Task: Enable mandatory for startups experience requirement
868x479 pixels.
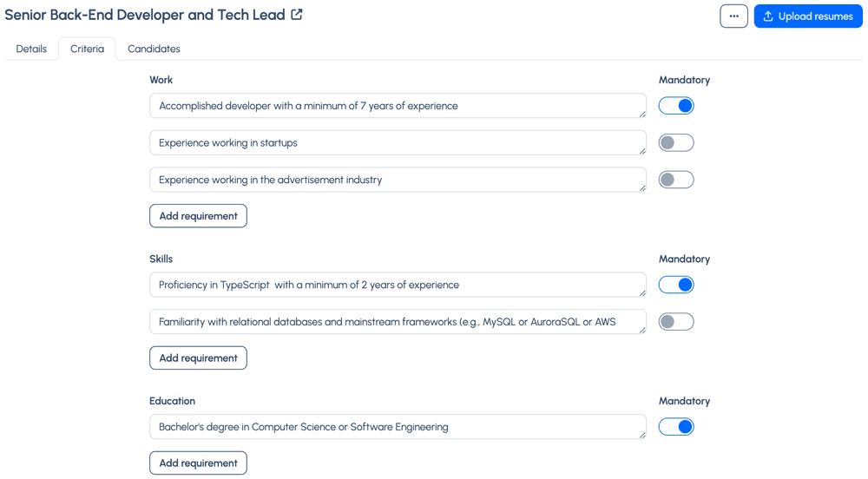Action: tap(675, 142)
